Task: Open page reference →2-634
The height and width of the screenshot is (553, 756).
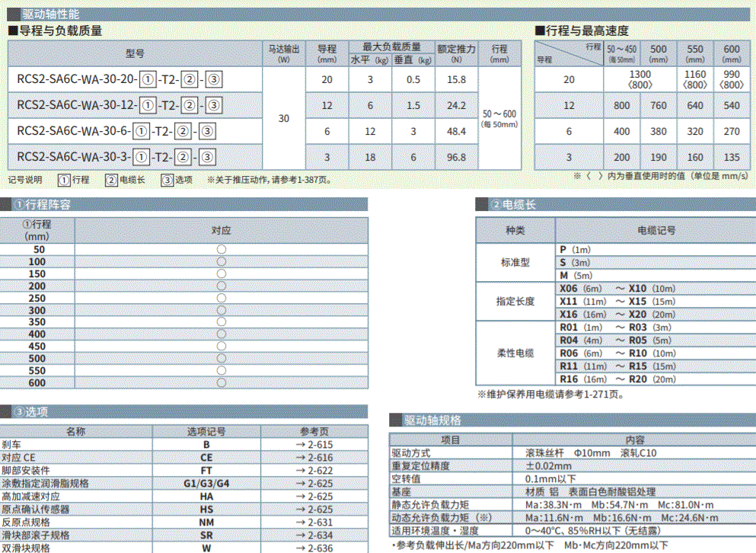Action: click(x=314, y=535)
